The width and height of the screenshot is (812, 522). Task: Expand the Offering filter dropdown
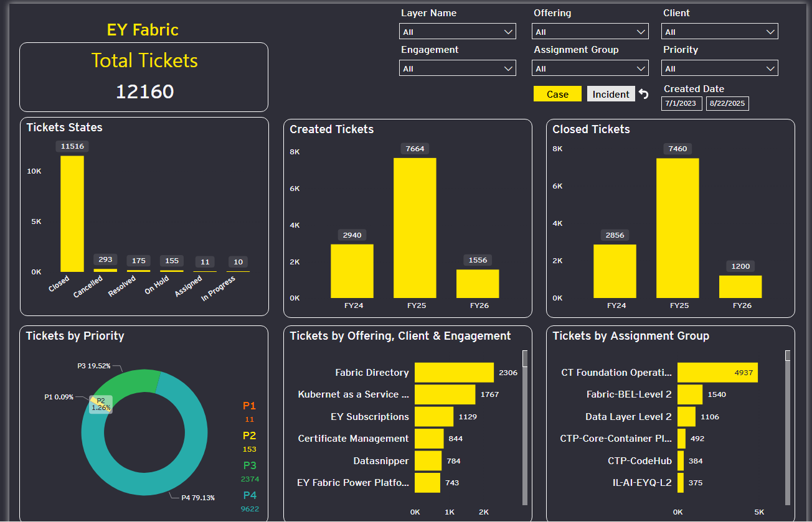tap(590, 32)
